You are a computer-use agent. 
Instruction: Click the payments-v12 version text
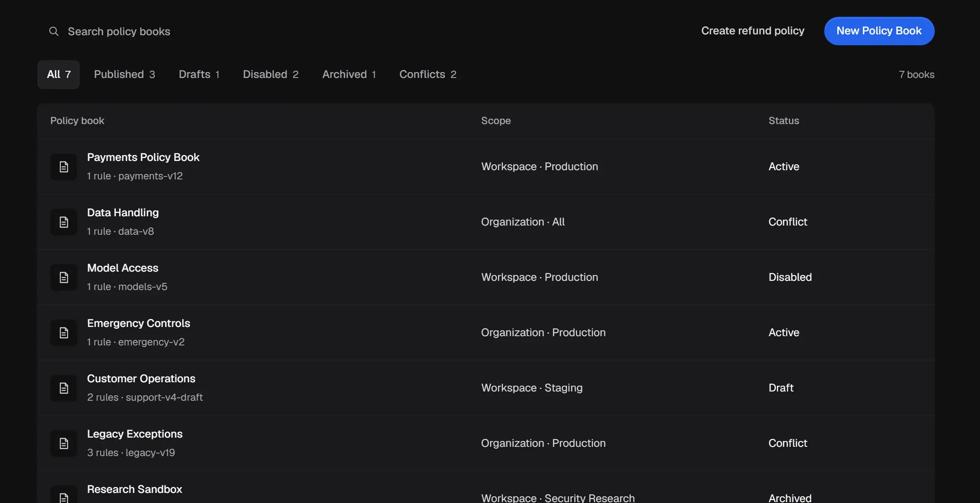(x=150, y=176)
